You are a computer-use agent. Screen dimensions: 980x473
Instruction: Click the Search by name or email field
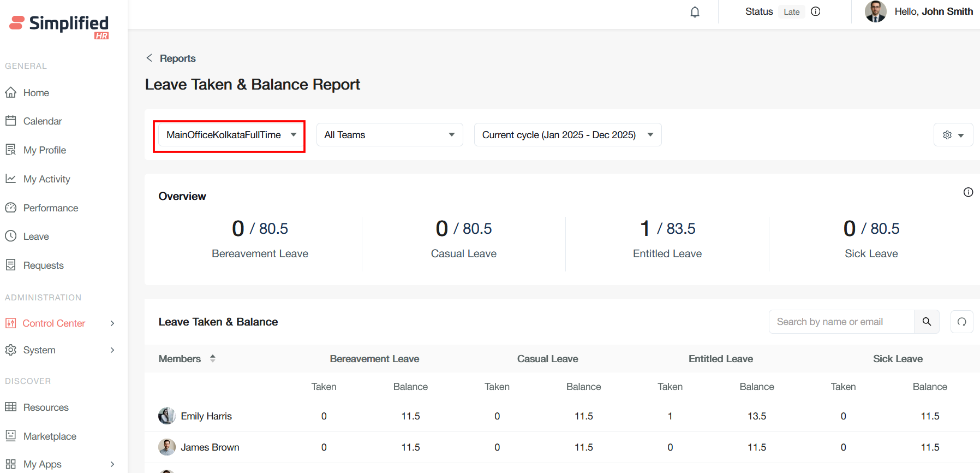841,322
